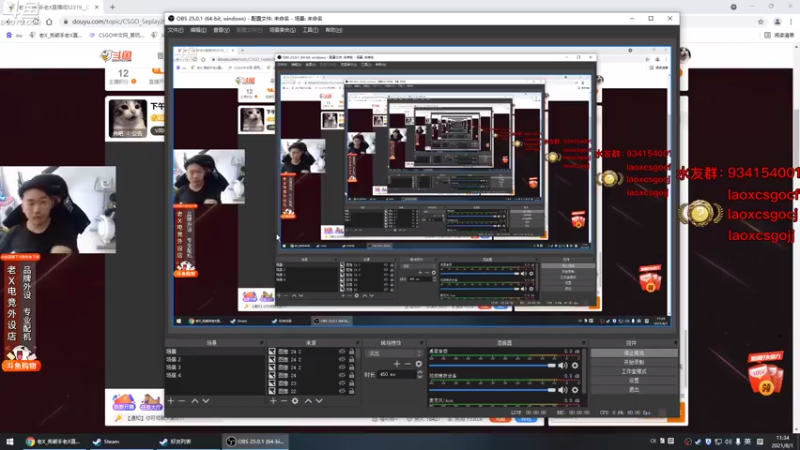Screen dimensions: 800x450
Task: Pop out the Scene Transitions dock panel
Action: click(x=421, y=343)
